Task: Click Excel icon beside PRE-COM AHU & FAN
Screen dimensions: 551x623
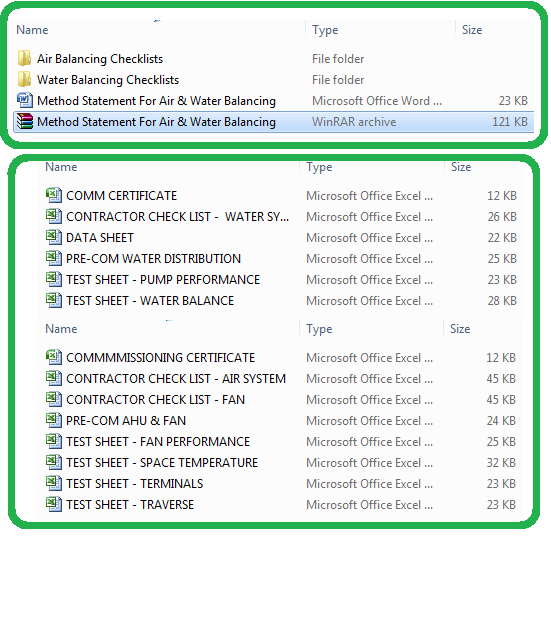Action: pyautogui.click(x=54, y=420)
